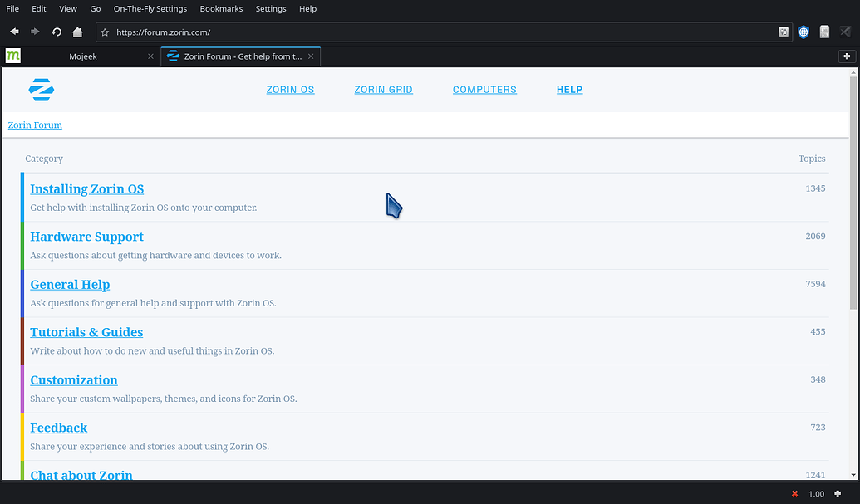Switch to the Mojeek tab
This screenshot has height=504, width=860.
click(x=83, y=56)
